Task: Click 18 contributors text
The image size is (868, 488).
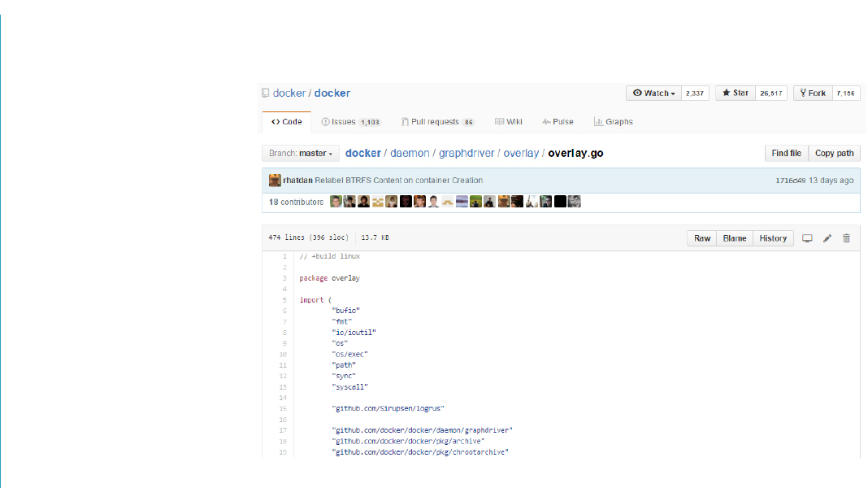Action: tap(296, 203)
